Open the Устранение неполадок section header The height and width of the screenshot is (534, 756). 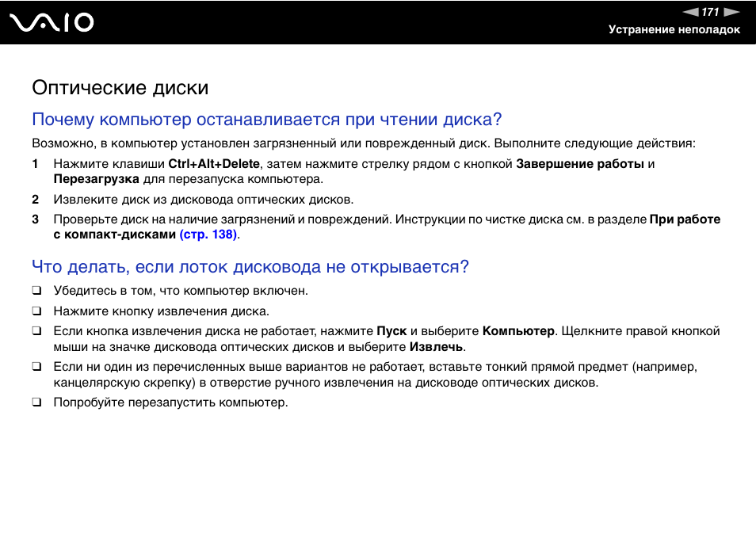[674, 29]
